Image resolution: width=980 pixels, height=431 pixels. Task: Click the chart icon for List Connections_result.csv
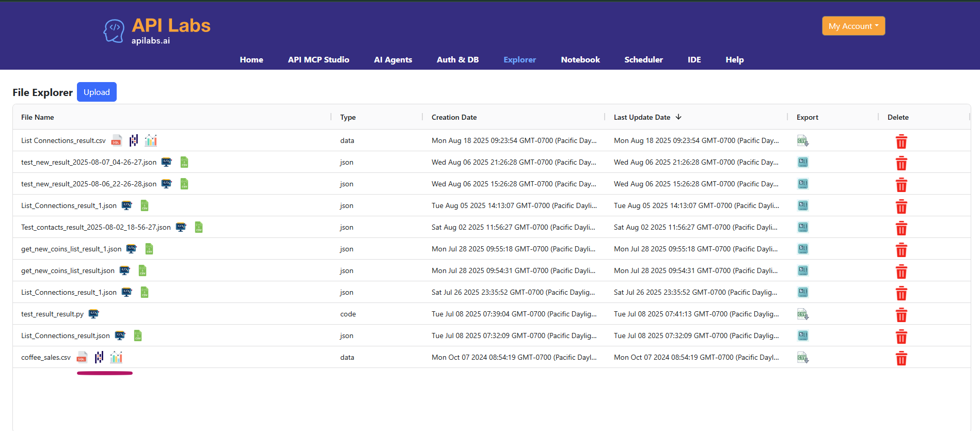151,140
